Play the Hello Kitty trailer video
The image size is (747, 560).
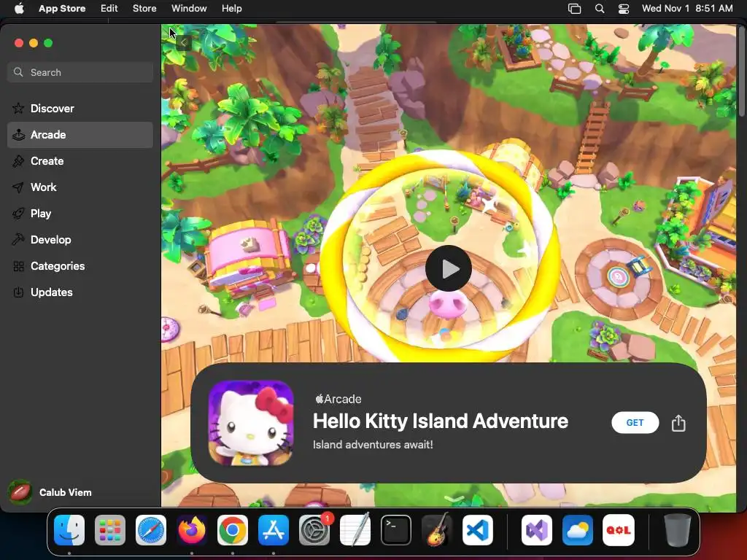click(449, 268)
